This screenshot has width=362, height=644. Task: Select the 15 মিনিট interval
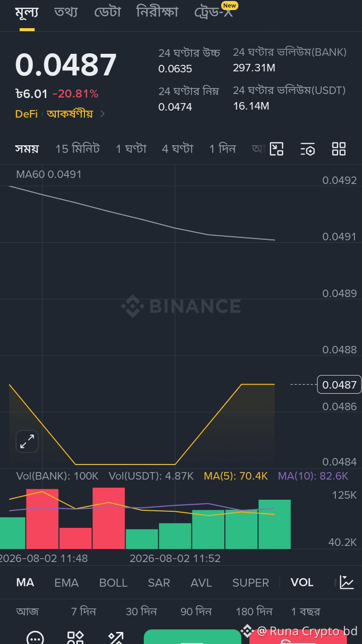point(77,149)
